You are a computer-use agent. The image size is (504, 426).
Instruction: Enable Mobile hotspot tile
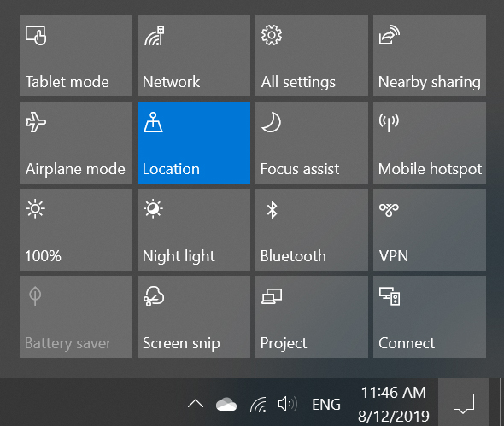pos(430,143)
